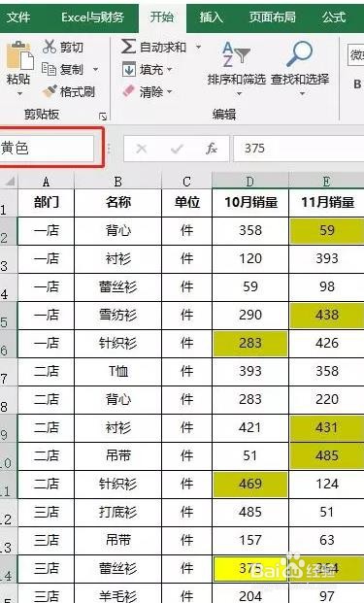Select row 1 header

9,203
